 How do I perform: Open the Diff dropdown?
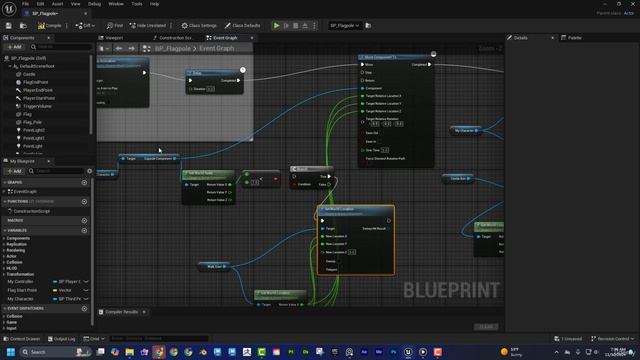coord(85,26)
